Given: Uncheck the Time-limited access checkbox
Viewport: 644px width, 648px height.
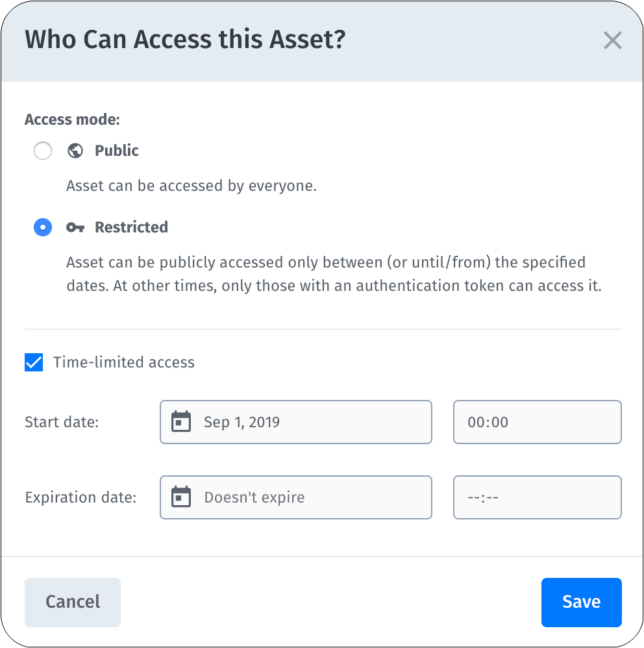Looking at the screenshot, I should coord(33,362).
